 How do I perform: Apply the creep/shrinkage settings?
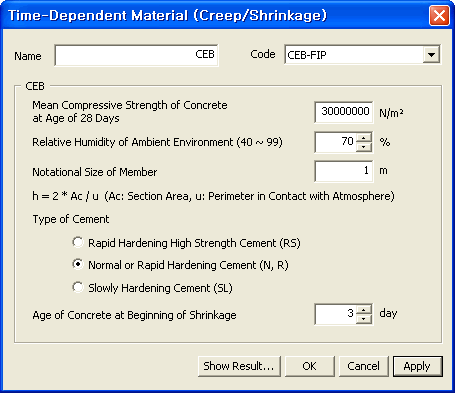418,366
